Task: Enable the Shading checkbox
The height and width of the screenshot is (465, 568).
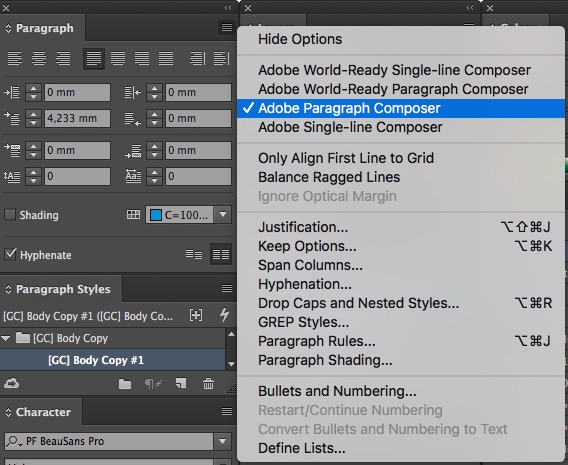Action: click(10, 214)
